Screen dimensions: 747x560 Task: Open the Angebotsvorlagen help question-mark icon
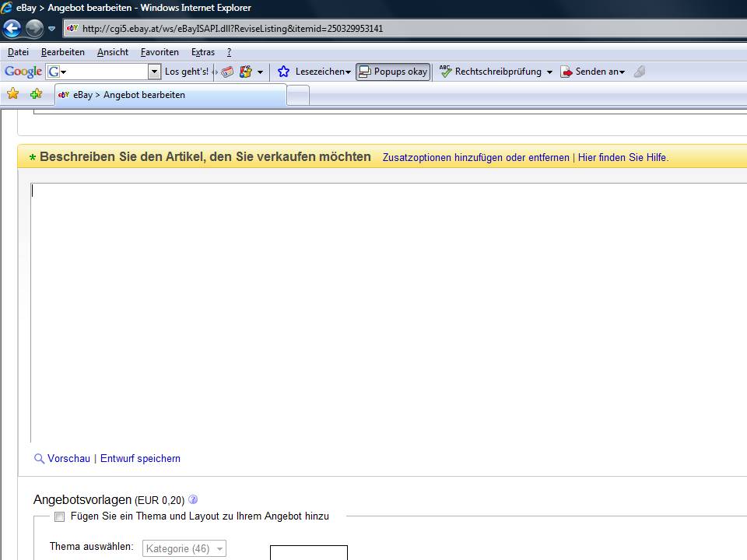click(x=193, y=499)
